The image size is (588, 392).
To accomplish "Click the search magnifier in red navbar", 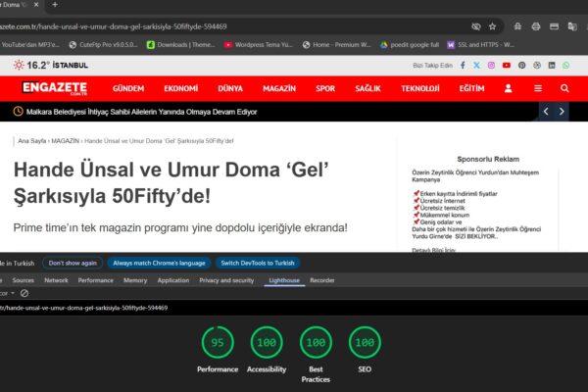I will (564, 88).
